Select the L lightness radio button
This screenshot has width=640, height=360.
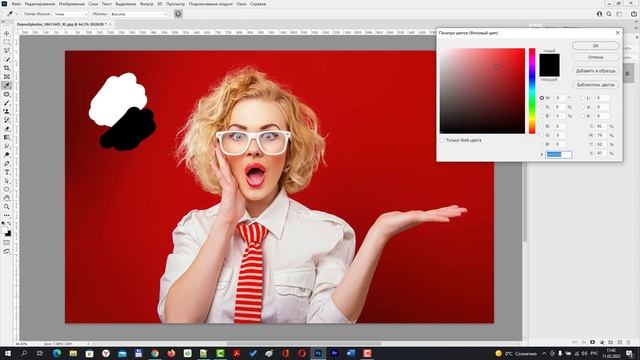tap(582, 98)
